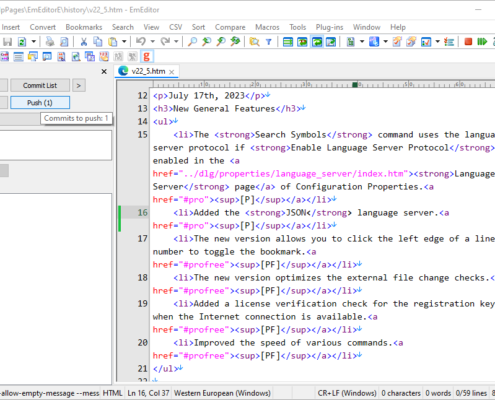Click the Replace icon

[235, 42]
